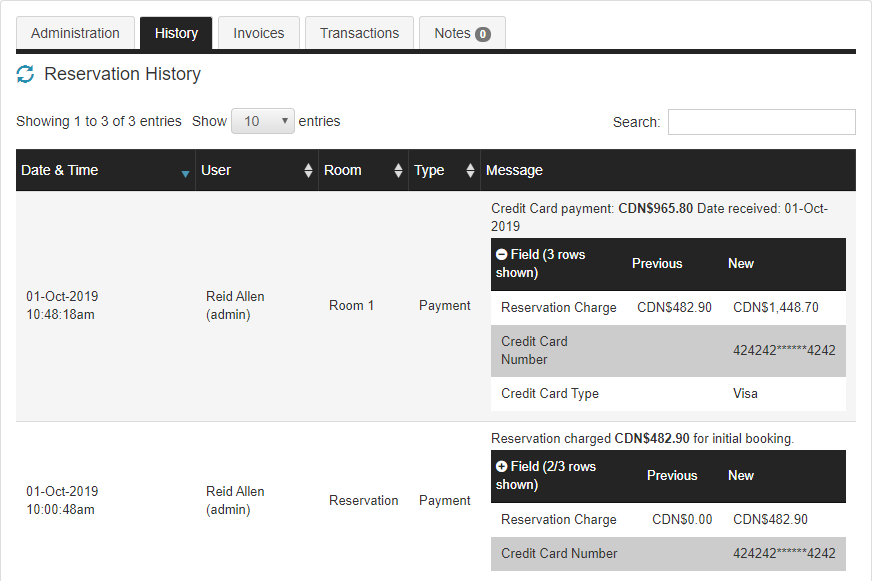
Task: Click the Visa credit card type value
Action: [745, 394]
